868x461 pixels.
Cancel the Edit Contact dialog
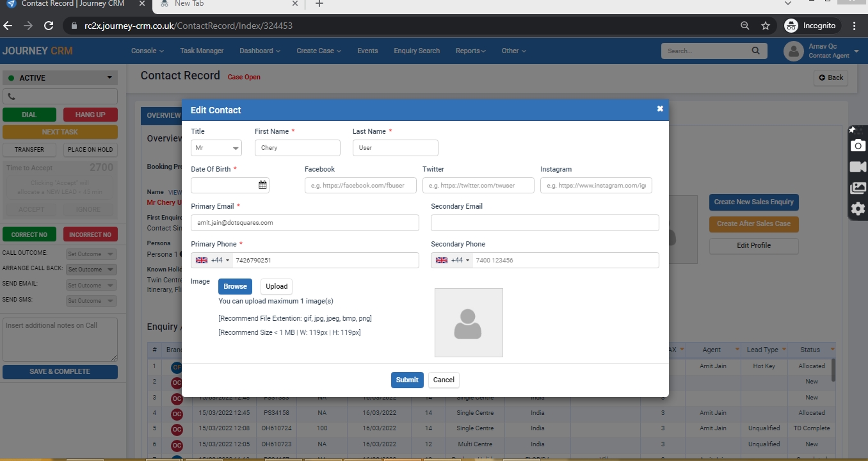[444, 380]
